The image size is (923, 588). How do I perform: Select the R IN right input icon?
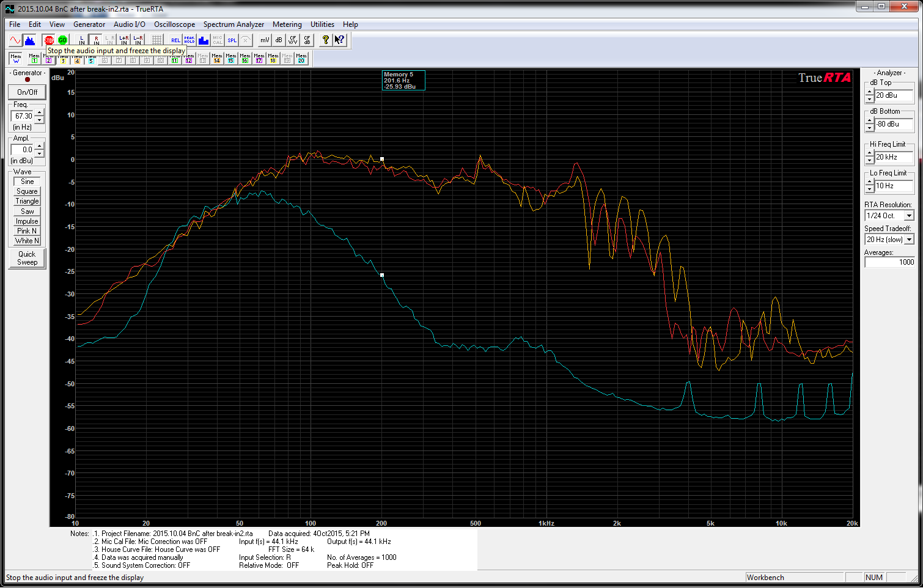pos(96,40)
